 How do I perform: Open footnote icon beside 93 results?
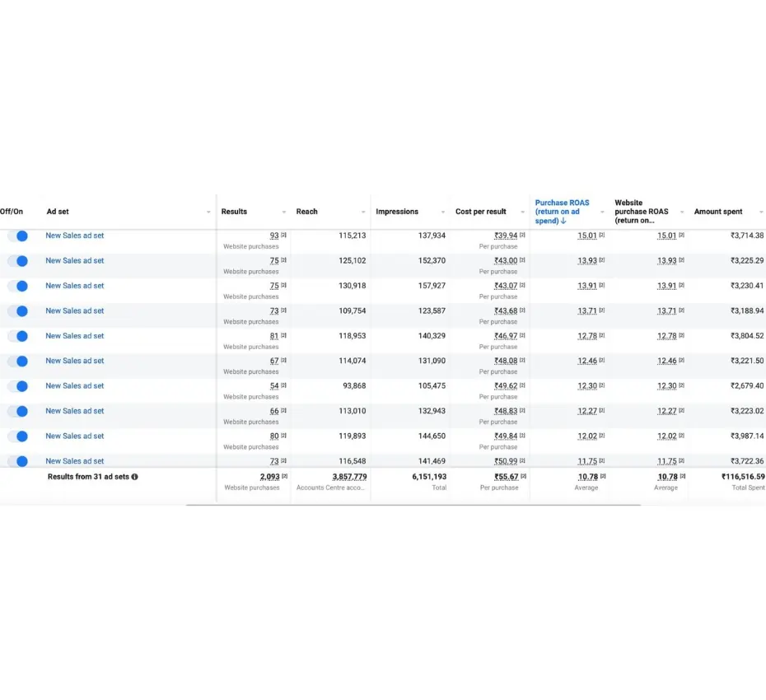click(x=284, y=235)
